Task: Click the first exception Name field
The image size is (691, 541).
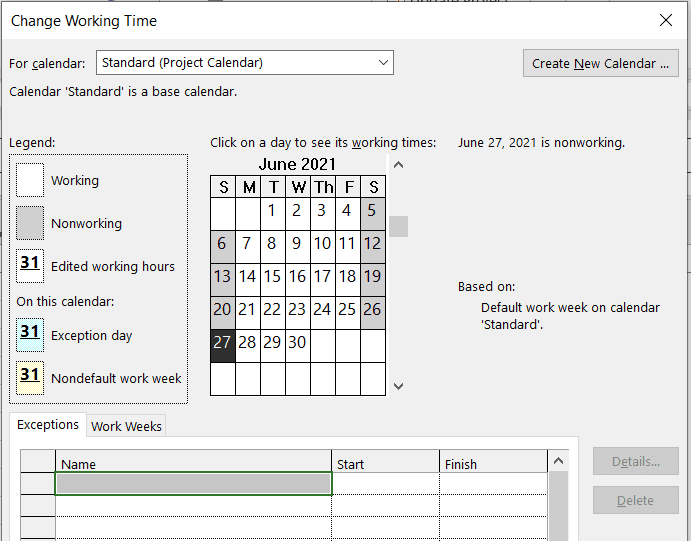Action: [x=193, y=484]
